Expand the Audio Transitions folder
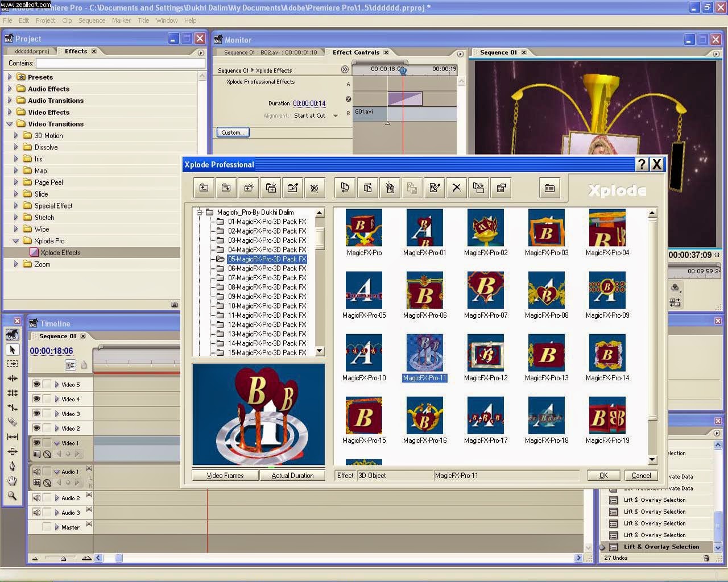Image resolution: width=728 pixels, height=582 pixels. point(10,101)
